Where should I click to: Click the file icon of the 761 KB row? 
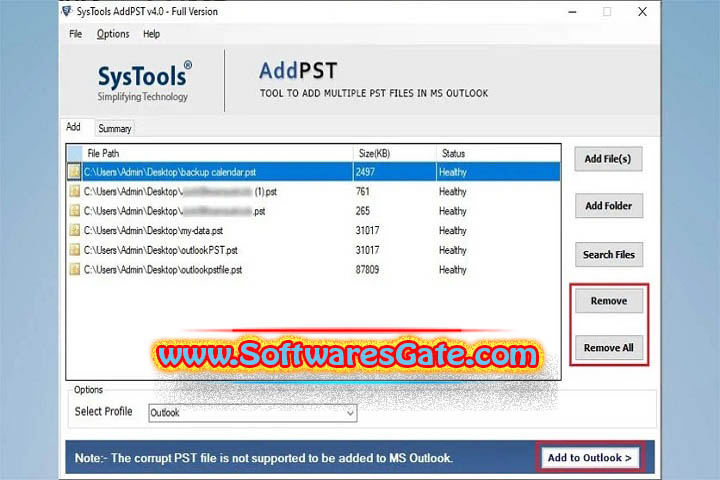(74, 191)
